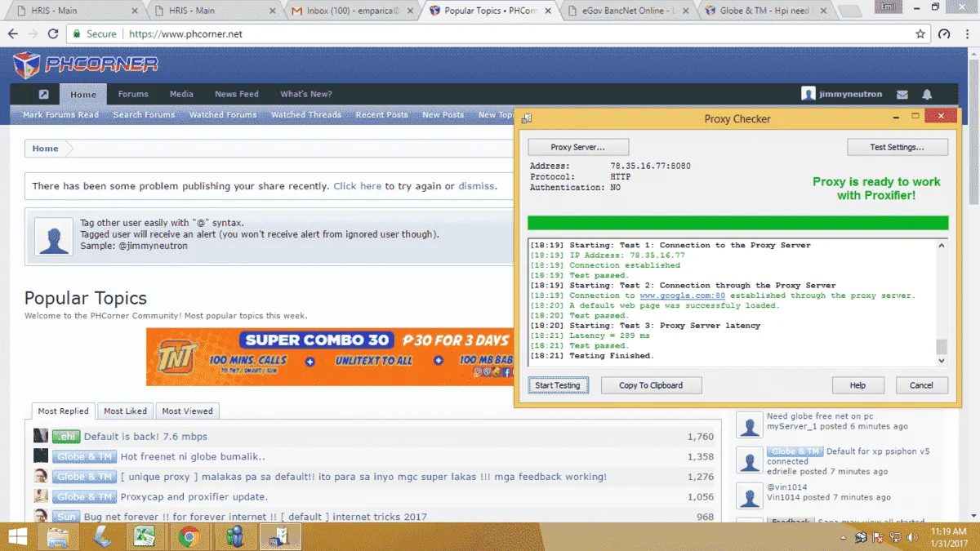
Task: Open the News Feed nav item
Action: (237, 94)
